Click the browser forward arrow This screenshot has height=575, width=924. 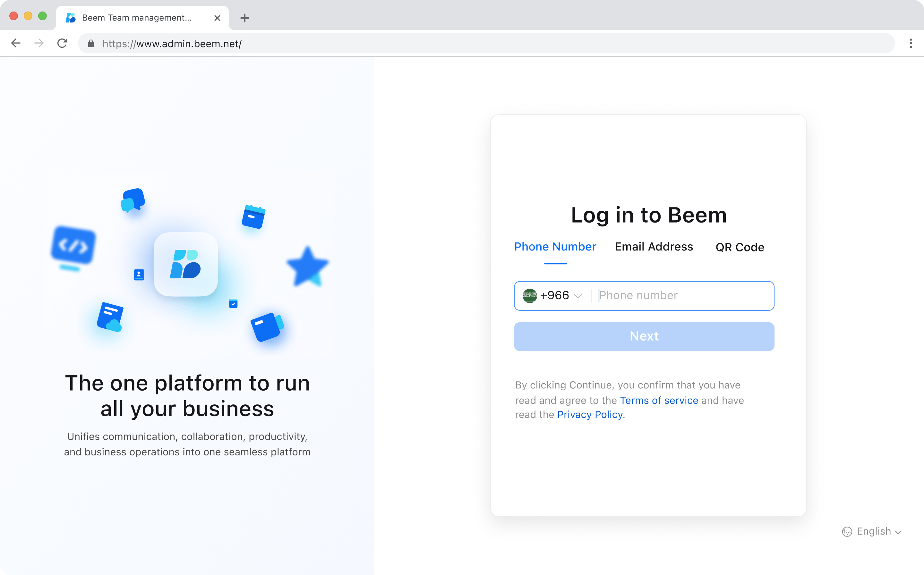click(39, 43)
